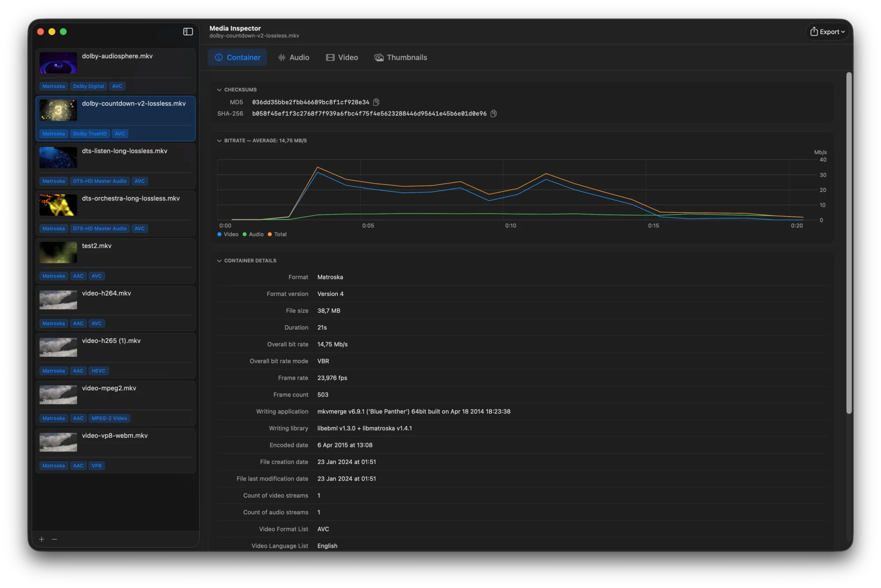Screen dimensions: 881x588
Task: Select dts-listen-long-lossless.mkv thumbnail
Action: pyautogui.click(x=58, y=158)
